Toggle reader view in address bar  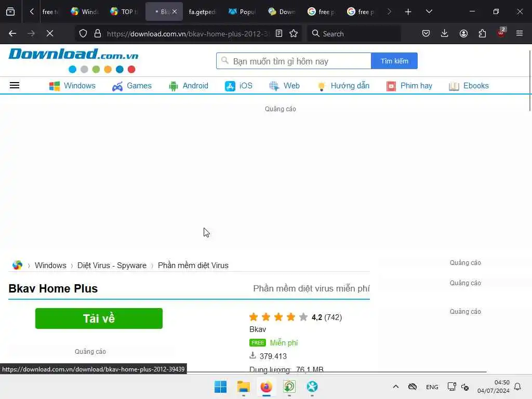pos(279,34)
